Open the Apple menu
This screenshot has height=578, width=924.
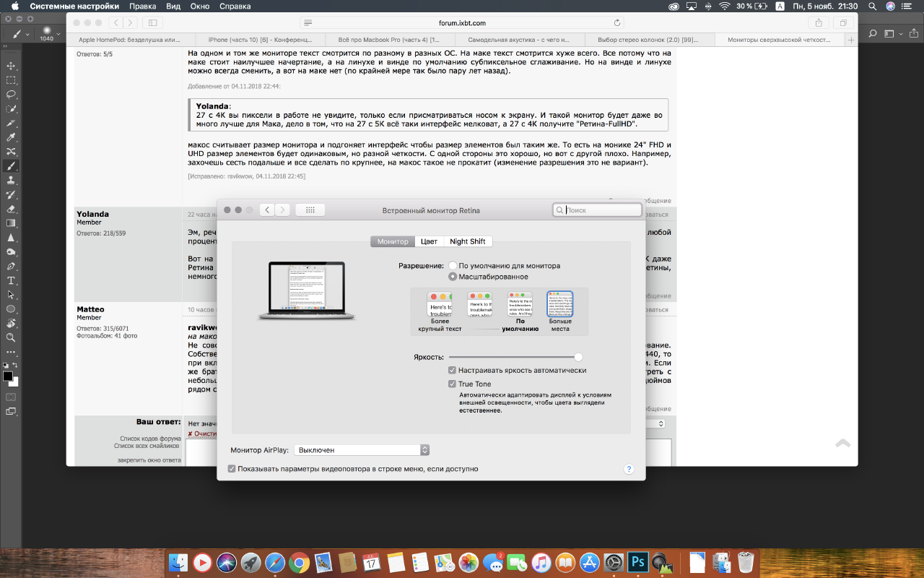click(x=14, y=6)
